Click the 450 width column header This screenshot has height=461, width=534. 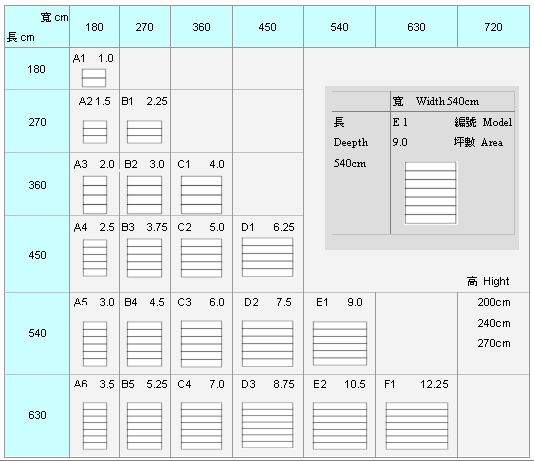[268, 27]
